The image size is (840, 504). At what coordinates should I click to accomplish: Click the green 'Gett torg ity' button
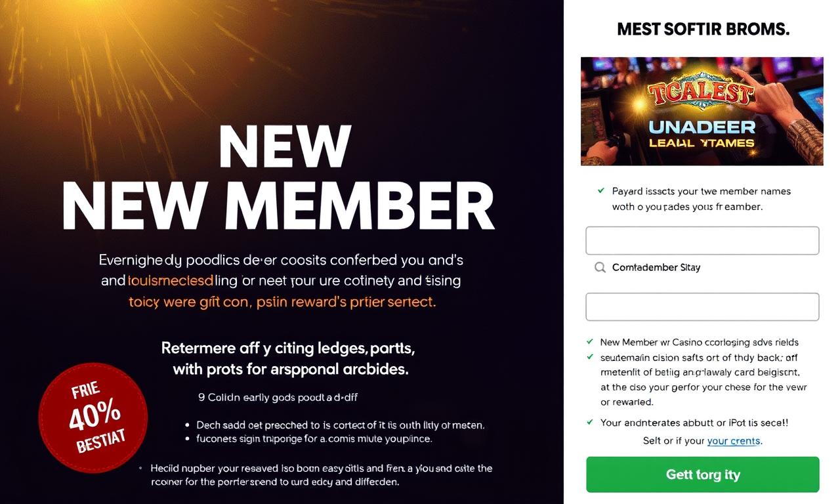[x=702, y=474]
